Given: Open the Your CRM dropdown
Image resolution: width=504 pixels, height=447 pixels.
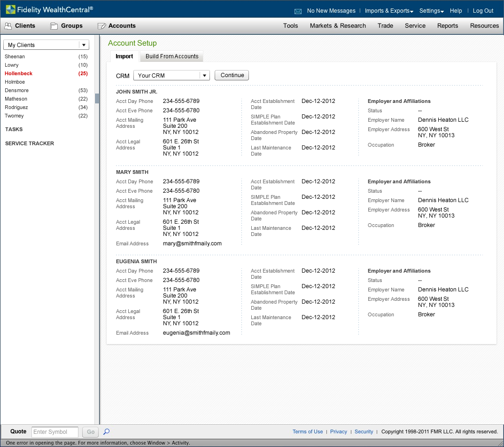Looking at the screenshot, I should click(x=204, y=76).
